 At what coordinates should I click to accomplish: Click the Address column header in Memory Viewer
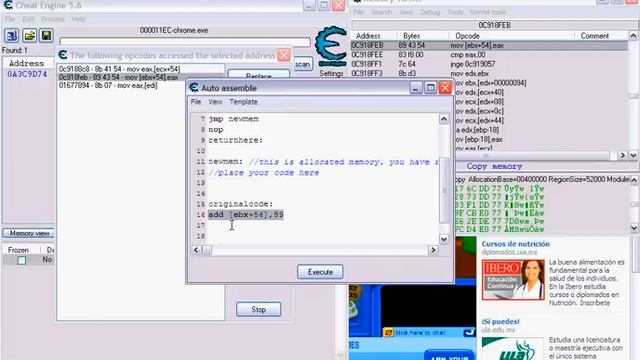pyautogui.click(x=368, y=36)
